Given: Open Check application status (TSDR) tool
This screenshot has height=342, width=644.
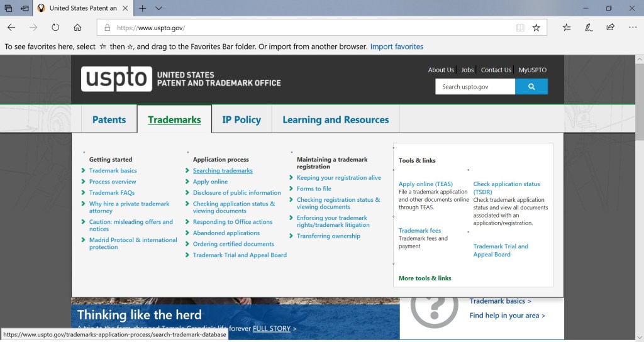Looking at the screenshot, I should (x=506, y=187).
